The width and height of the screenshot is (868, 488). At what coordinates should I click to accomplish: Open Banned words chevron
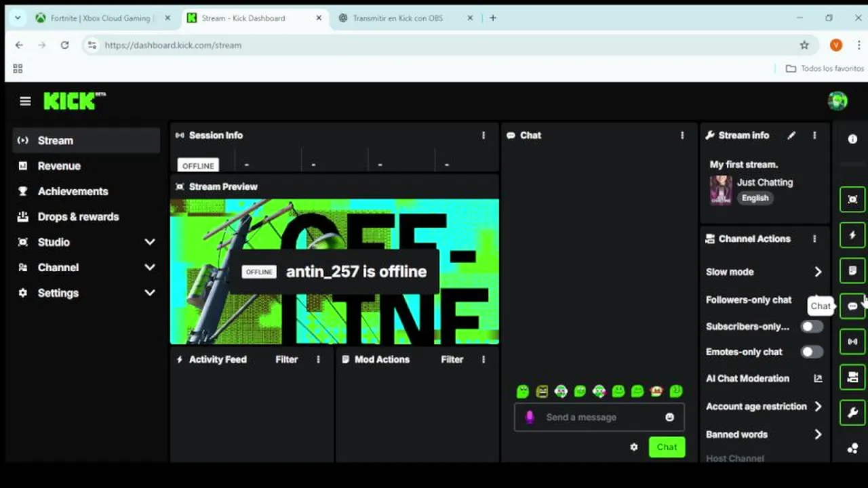click(818, 434)
